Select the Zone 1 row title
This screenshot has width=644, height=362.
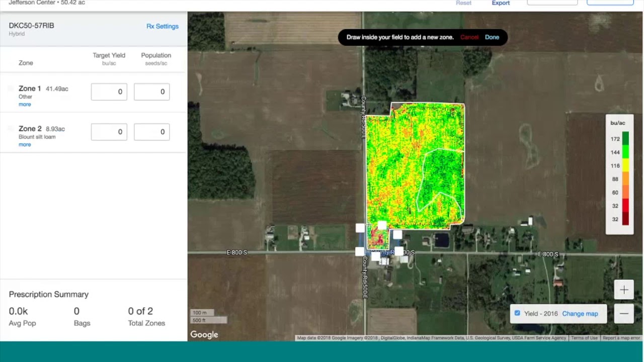point(30,88)
